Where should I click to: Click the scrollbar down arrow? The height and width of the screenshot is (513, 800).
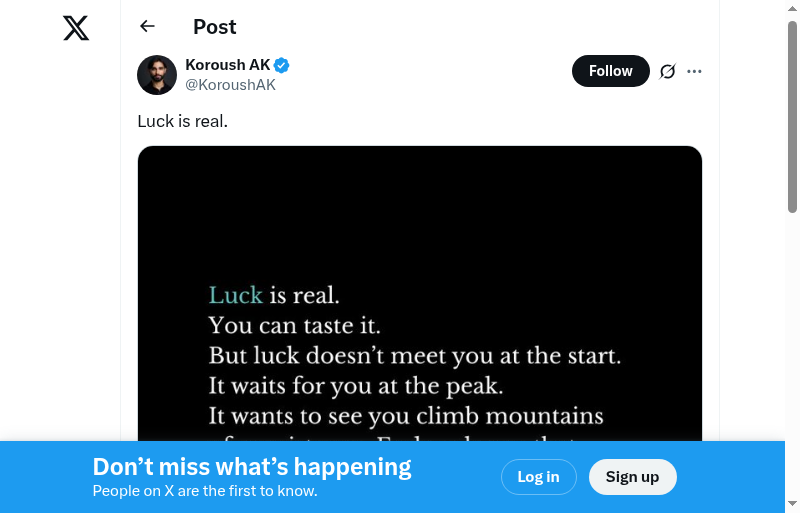(792, 504)
